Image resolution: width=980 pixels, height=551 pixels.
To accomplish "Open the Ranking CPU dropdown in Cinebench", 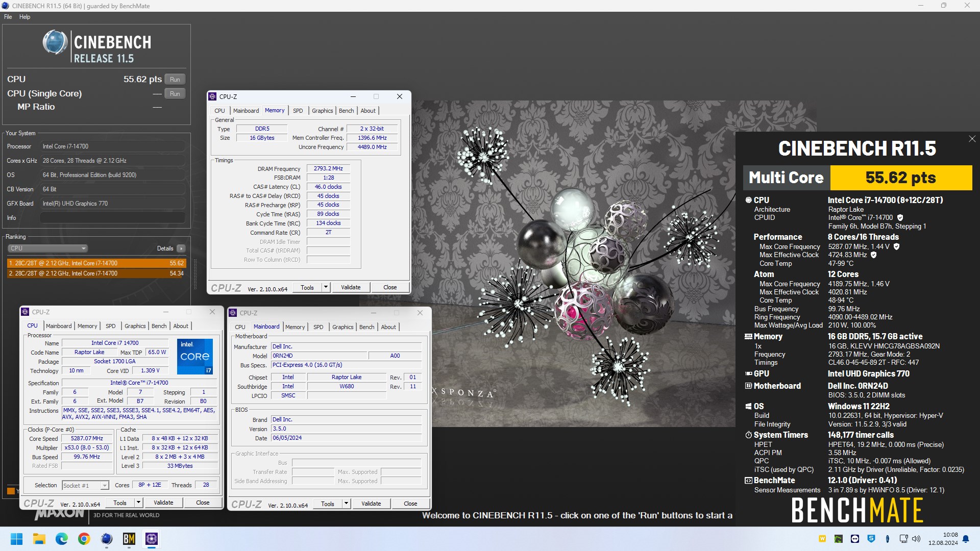I will coord(48,248).
